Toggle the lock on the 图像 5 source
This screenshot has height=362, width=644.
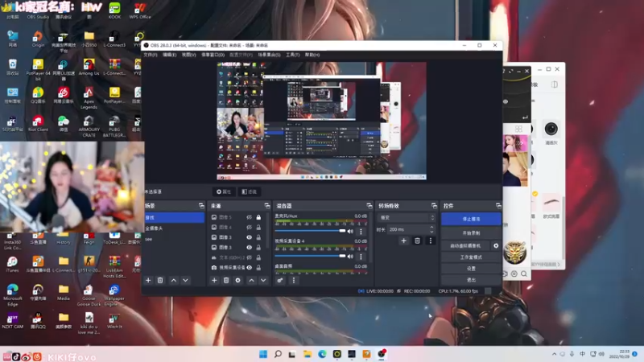(258, 217)
